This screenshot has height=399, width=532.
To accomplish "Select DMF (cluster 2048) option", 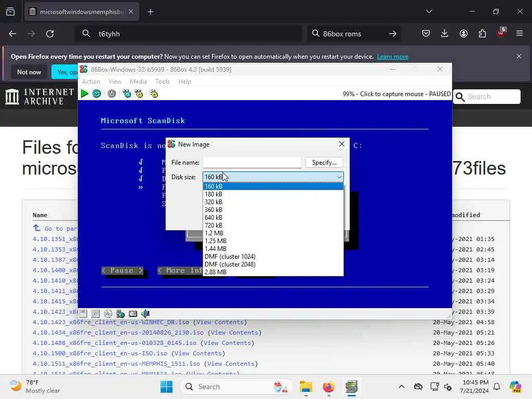I will click(x=273, y=264).
